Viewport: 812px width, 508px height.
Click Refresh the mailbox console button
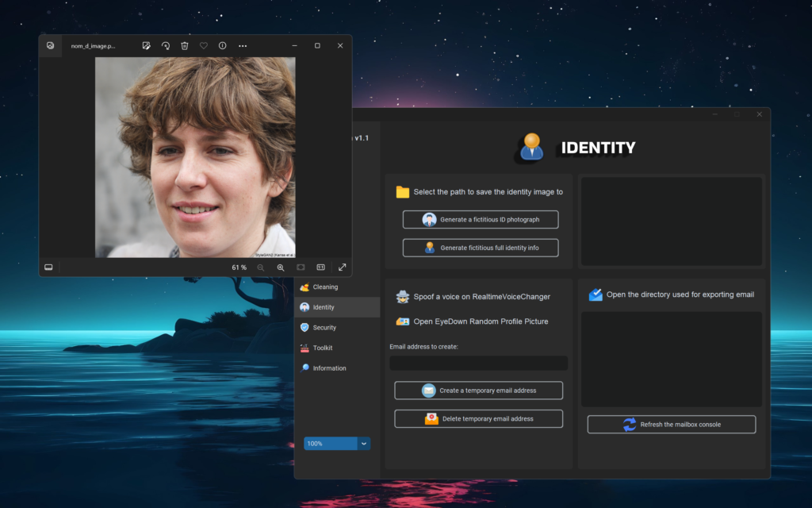(x=671, y=425)
